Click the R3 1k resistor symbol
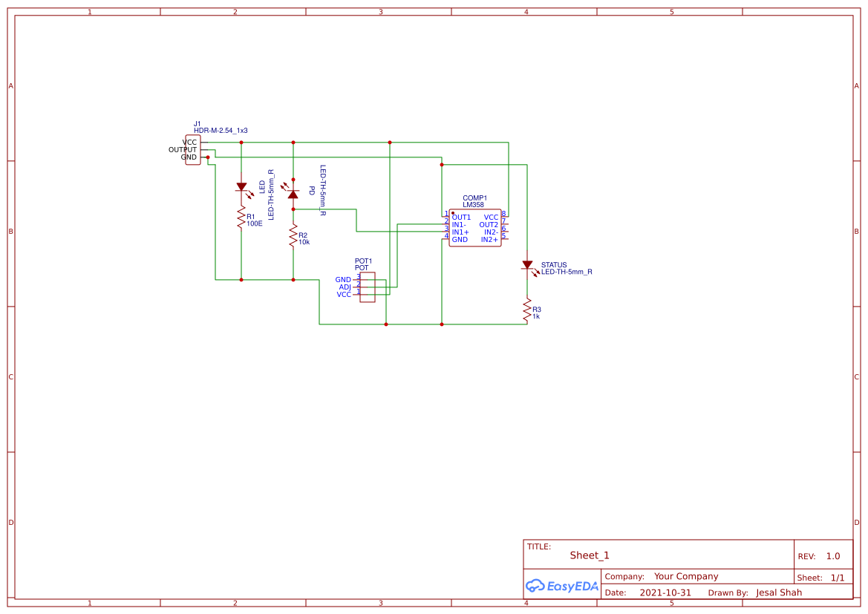This screenshot has width=868, height=614. click(x=529, y=310)
